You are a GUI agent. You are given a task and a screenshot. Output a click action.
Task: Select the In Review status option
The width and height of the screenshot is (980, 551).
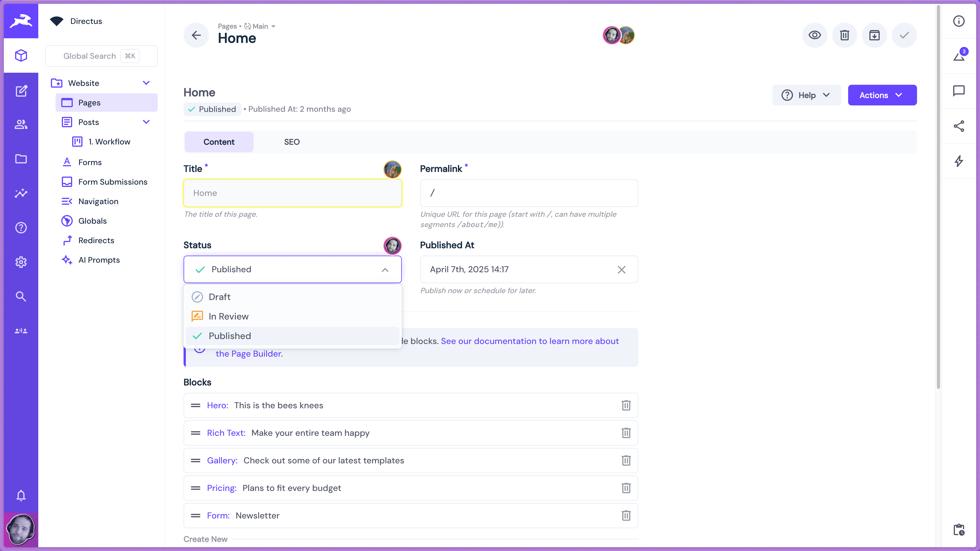pos(228,316)
